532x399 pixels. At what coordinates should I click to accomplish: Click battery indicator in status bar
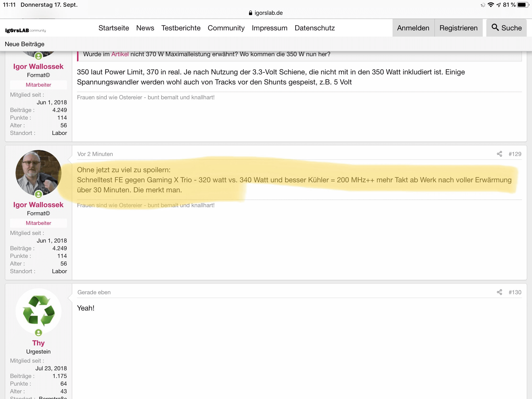[x=522, y=5]
